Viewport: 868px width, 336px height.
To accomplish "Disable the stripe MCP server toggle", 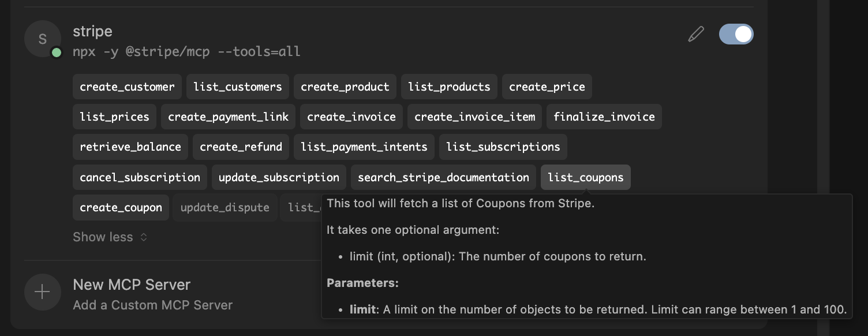I will point(736,35).
